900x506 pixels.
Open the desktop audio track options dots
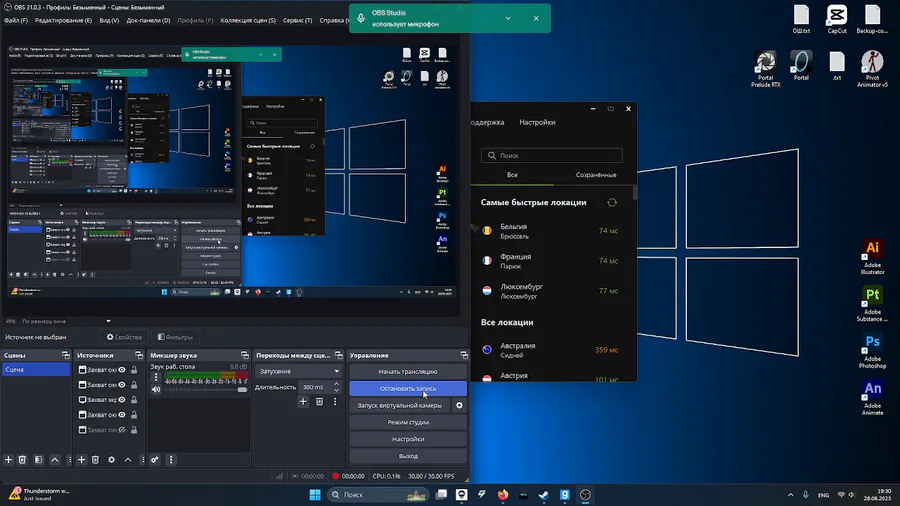156,377
